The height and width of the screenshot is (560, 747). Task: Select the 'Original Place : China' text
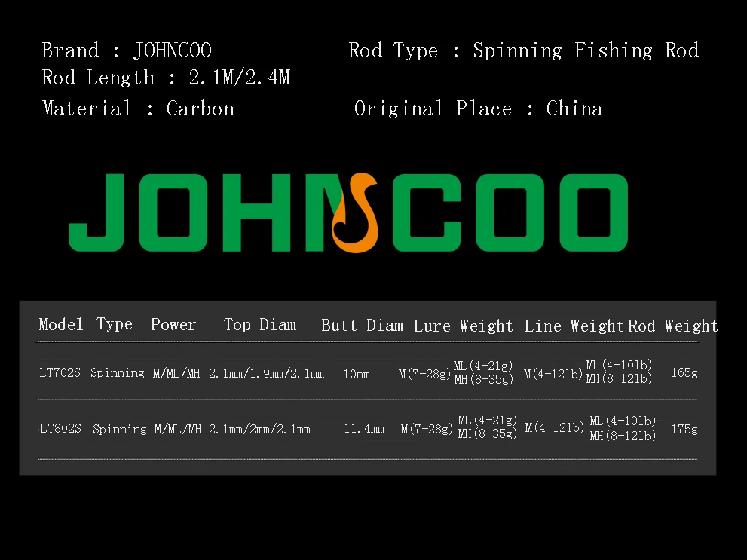tap(479, 109)
